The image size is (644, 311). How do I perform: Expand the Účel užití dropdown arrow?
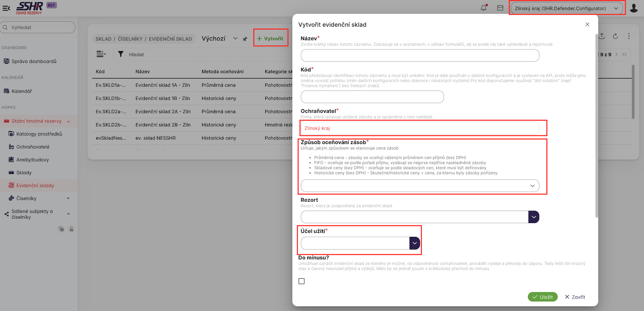(414, 243)
